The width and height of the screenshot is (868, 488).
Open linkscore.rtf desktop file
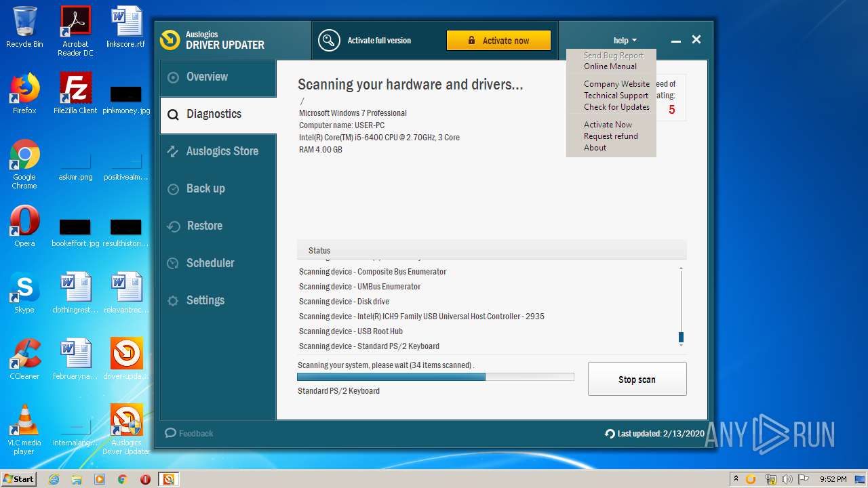coord(126,27)
